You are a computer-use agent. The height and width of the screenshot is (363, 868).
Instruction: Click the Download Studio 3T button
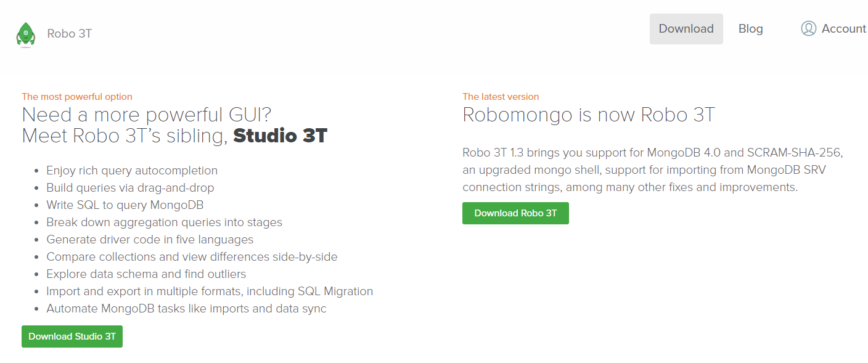click(x=72, y=336)
